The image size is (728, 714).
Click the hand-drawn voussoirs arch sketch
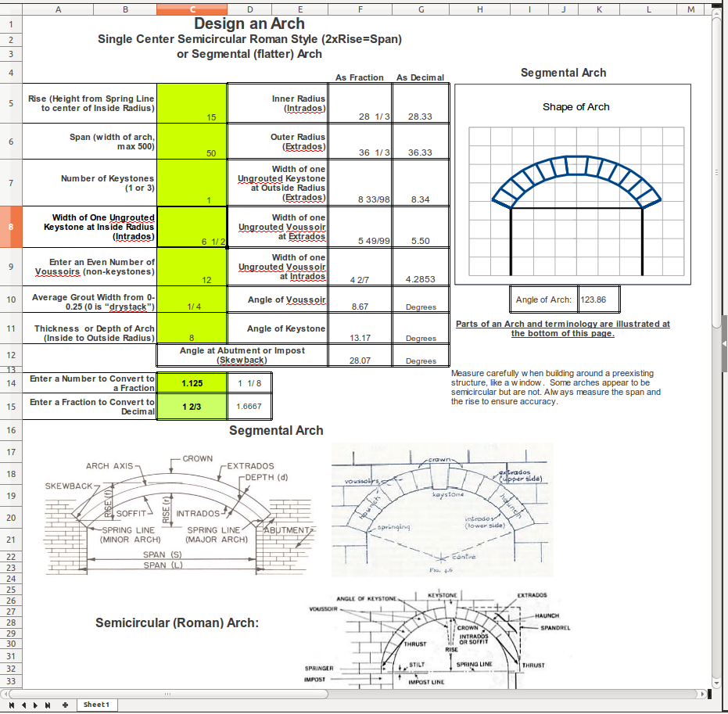pyautogui.click(x=442, y=509)
